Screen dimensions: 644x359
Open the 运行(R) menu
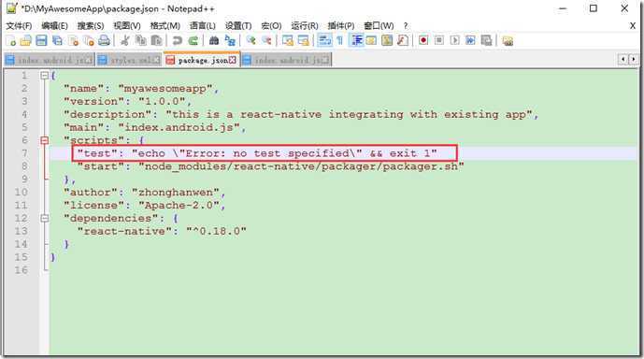(x=305, y=26)
